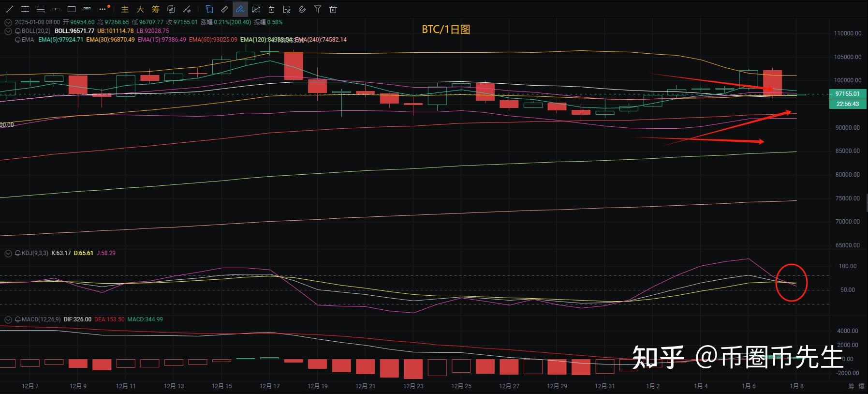Collapse the MACD panel chevron
Image resolution: width=868 pixels, height=394 pixels.
[8, 319]
